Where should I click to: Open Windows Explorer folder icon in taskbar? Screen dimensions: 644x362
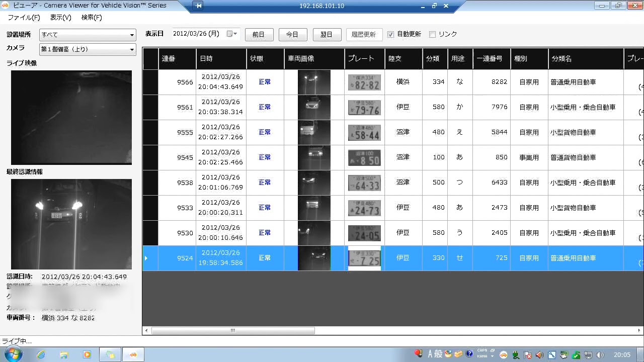click(64, 354)
